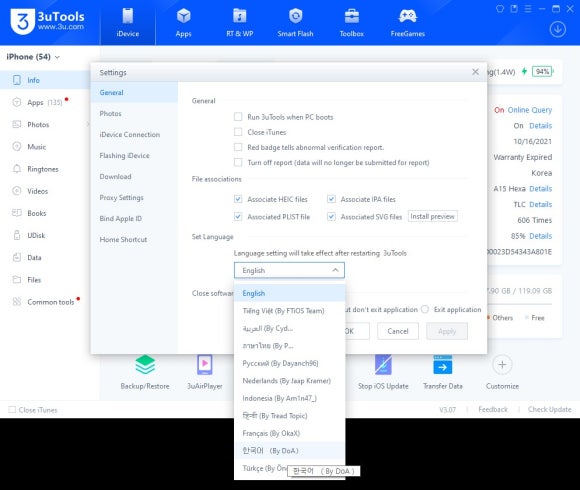The image size is (580, 490).
Task: Click the skin/theme icon in title bar
Action: (x=500, y=9)
